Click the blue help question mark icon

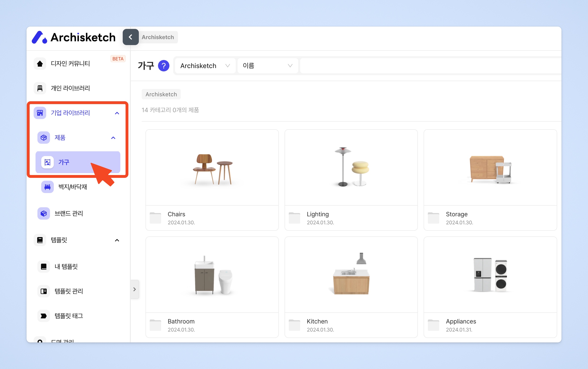point(163,66)
